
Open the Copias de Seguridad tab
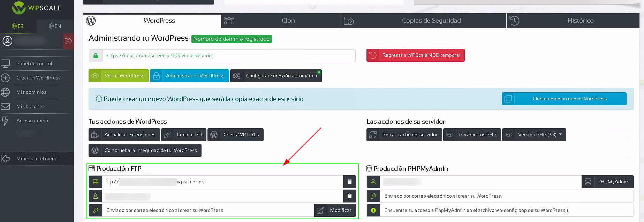[x=424, y=21]
